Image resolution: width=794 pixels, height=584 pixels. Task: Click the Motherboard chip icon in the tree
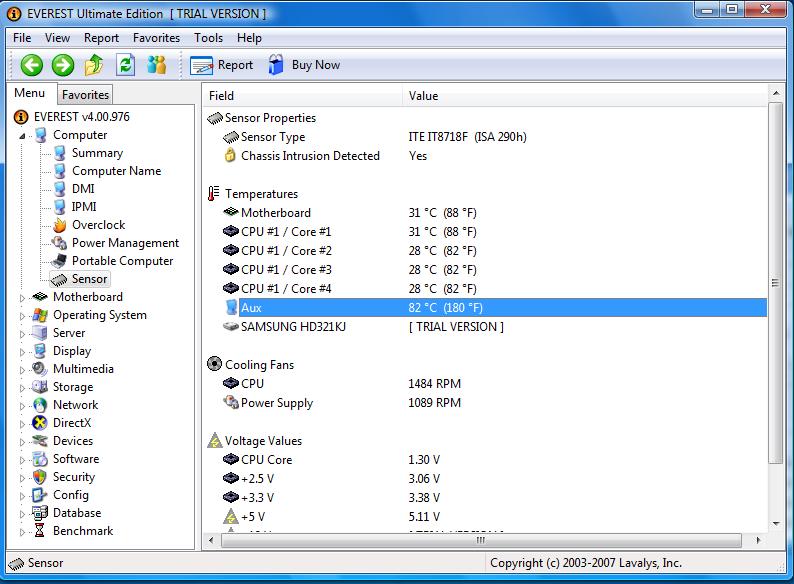(x=40, y=297)
